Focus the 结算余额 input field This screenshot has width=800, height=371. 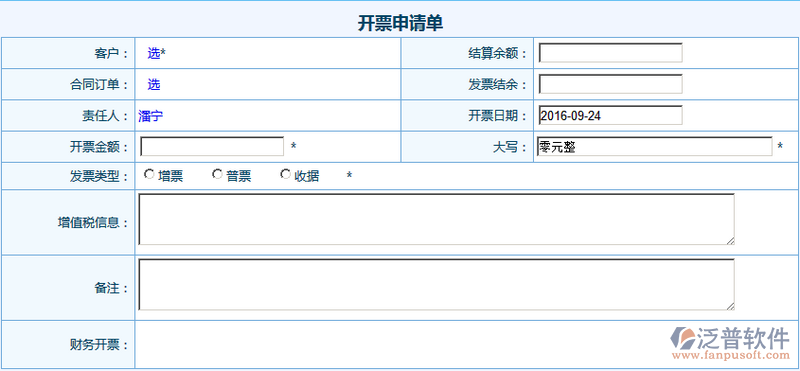(611, 53)
